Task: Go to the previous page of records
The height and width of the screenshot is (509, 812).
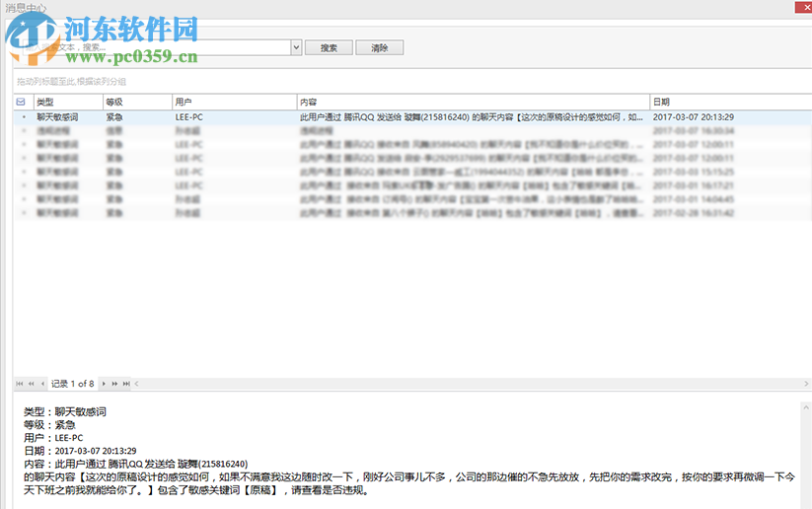Action: point(31,384)
